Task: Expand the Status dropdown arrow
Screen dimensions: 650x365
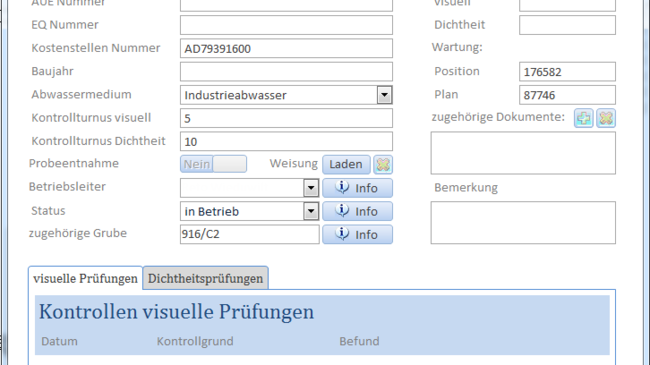Action: (x=311, y=211)
